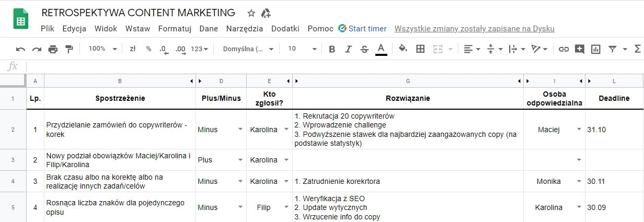Click the Start timer button
Image resolution: width=644 pixels, height=222 pixels.
point(362,29)
